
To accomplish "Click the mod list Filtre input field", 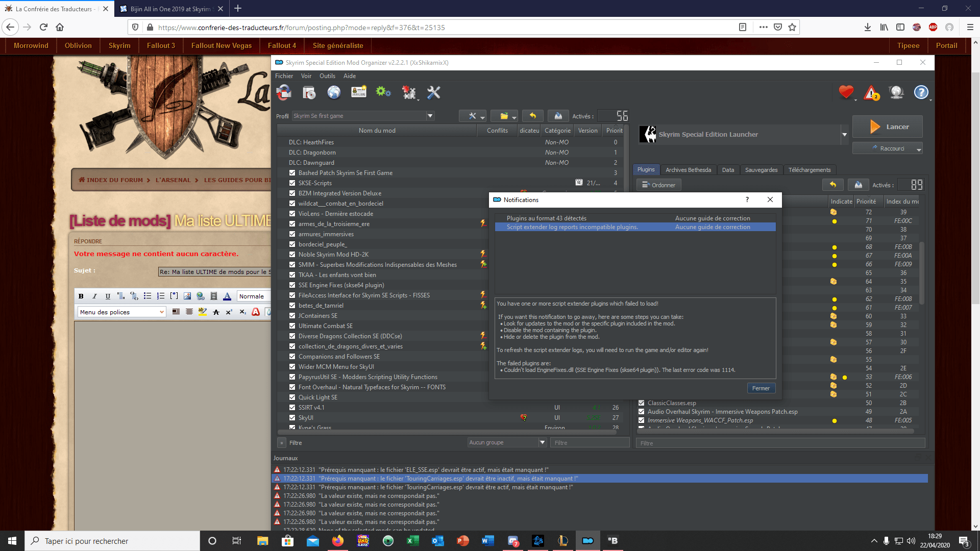I will (590, 442).
